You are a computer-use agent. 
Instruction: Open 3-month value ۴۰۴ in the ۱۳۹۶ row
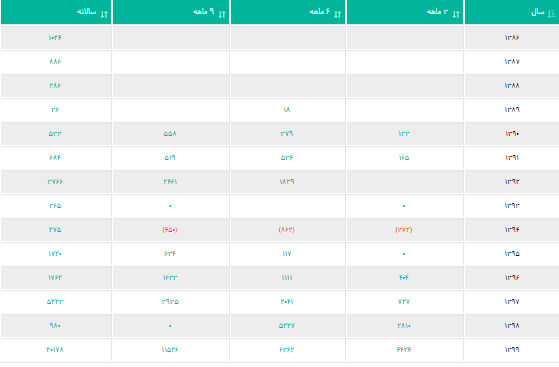pyautogui.click(x=404, y=277)
